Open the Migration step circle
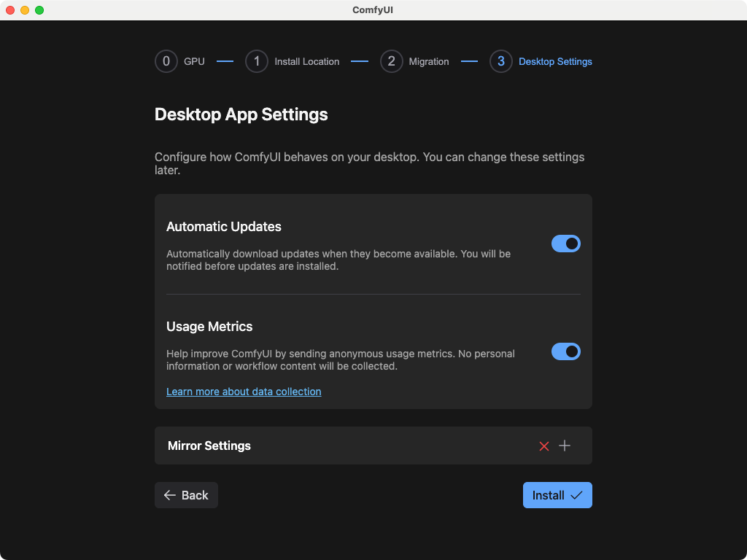This screenshot has width=747, height=560. click(x=392, y=61)
